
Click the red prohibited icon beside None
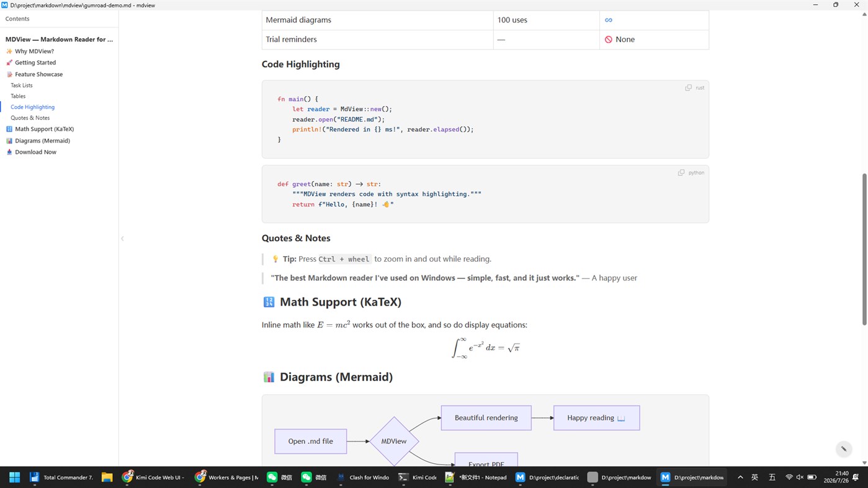[609, 39]
